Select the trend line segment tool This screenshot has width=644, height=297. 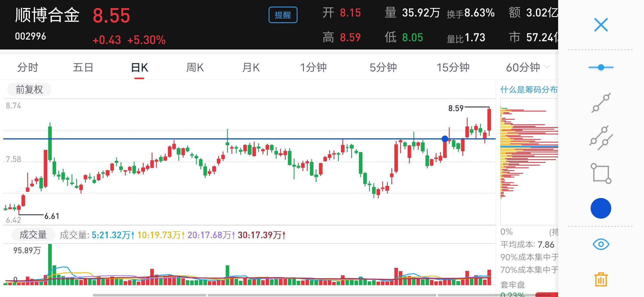[601, 103]
